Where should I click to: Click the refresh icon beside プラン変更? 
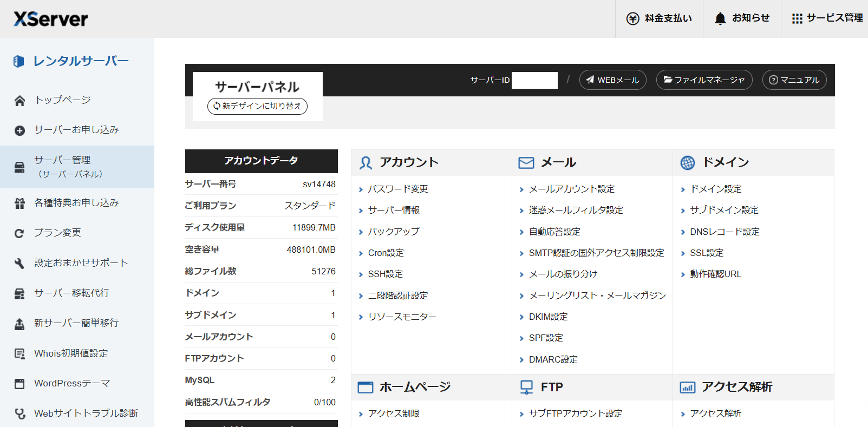tap(19, 233)
